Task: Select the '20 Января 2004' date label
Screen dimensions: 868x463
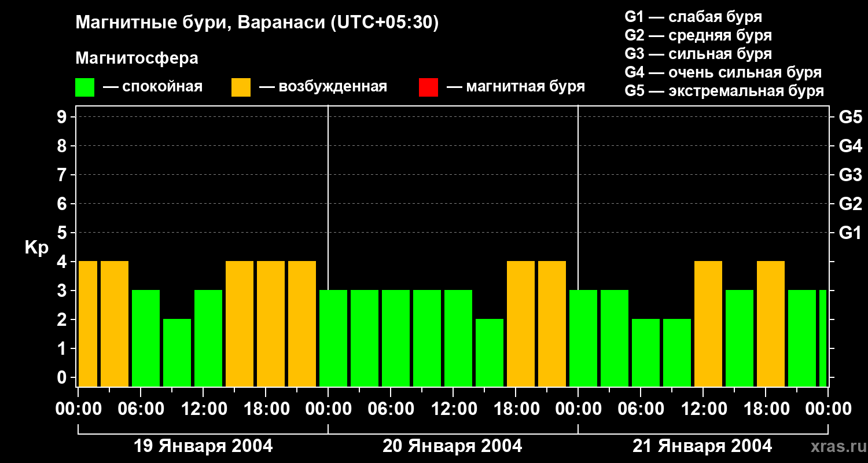Action: [453, 446]
